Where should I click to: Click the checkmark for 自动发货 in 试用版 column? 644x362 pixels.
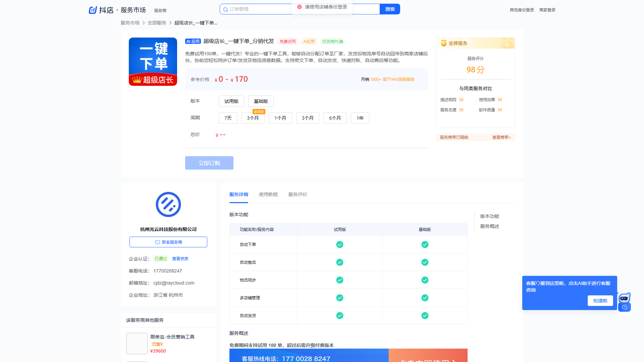(340, 315)
